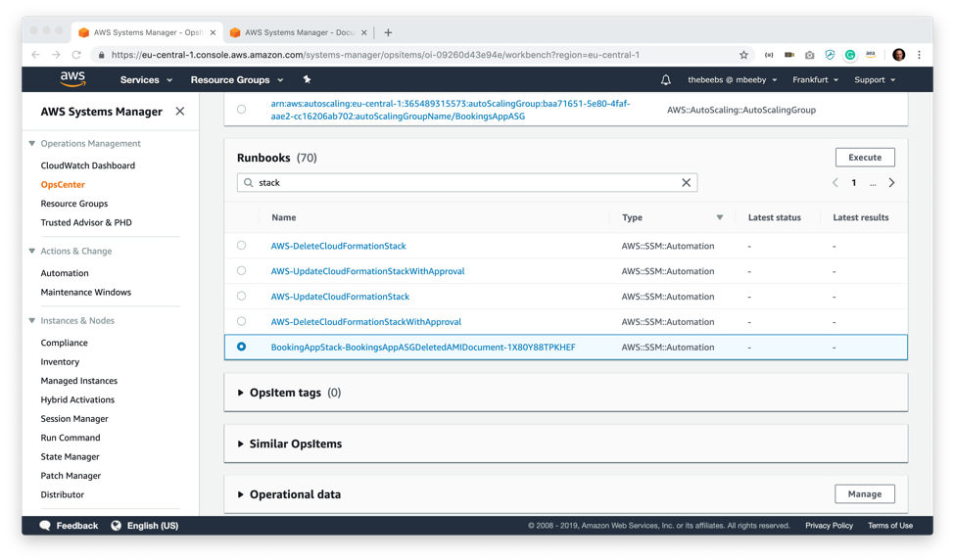Screen dimensions: 954x560
Task: Click the Grammarly extension icon
Action: [x=850, y=55]
